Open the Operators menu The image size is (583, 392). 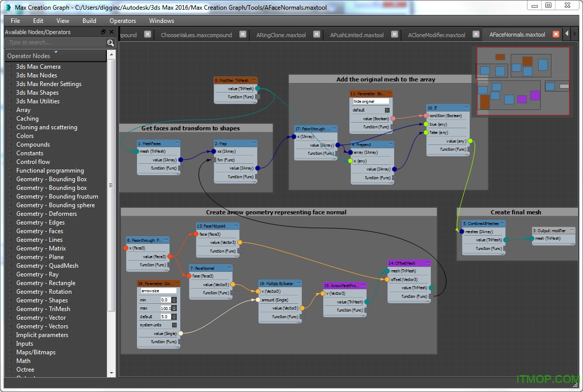pos(122,21)
